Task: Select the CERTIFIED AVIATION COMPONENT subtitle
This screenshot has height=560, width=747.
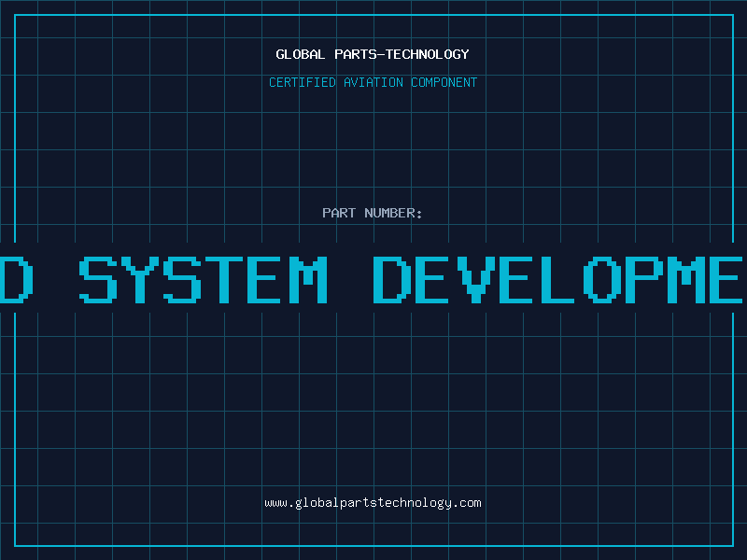Action: point(373,82)
